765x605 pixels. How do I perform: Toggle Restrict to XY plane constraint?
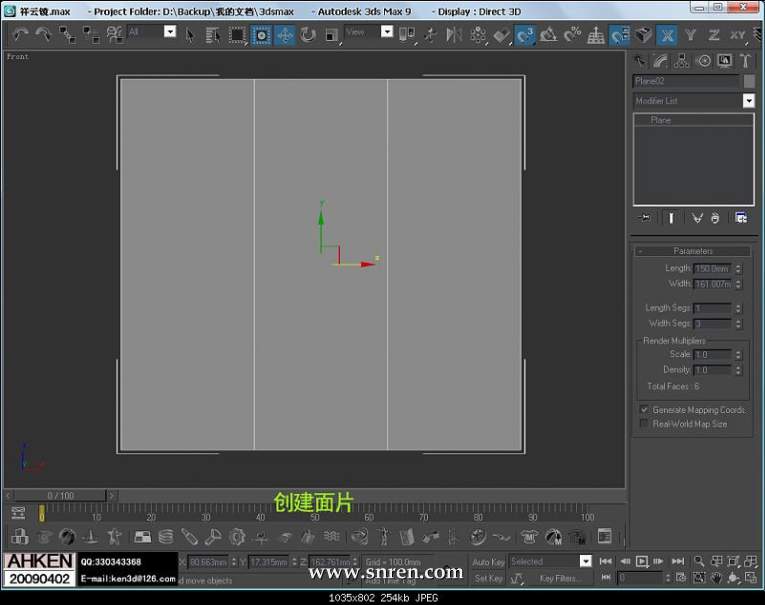point(737,35)
